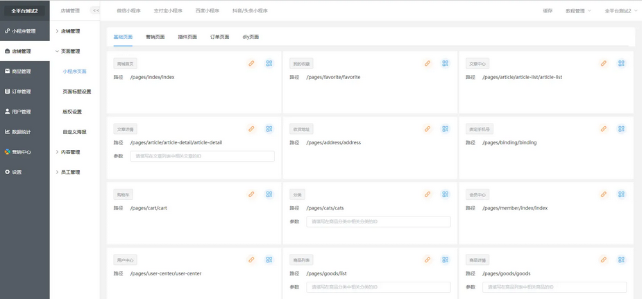
Task: Expand 内容管理 submenu group
Action: click(x=69, y=152)
